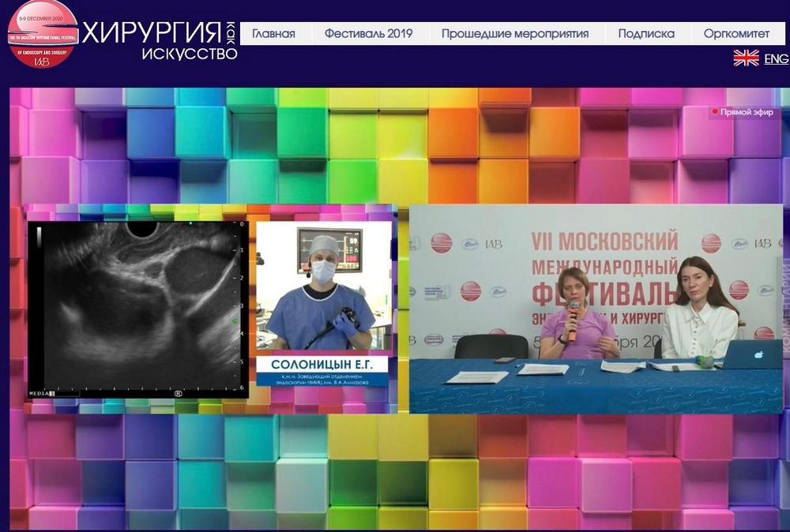
Task: Click the festival round logo
Action: click(42, 35)
